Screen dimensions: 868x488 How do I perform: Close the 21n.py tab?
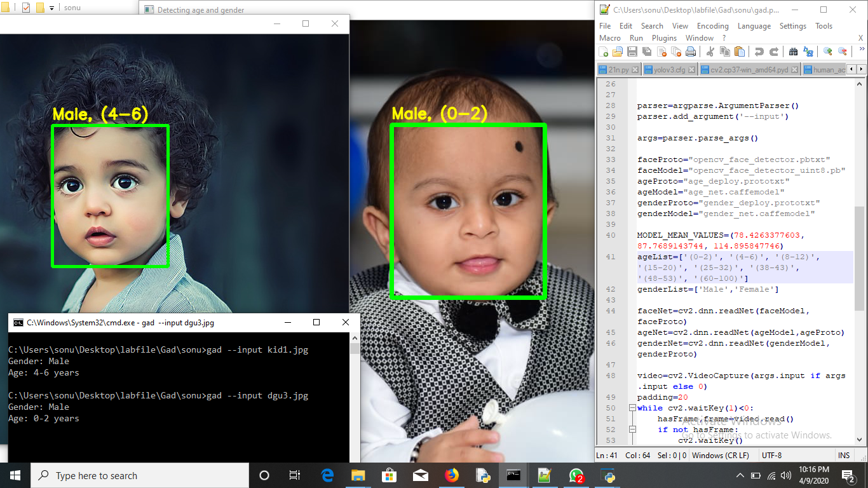pos(636,70)
